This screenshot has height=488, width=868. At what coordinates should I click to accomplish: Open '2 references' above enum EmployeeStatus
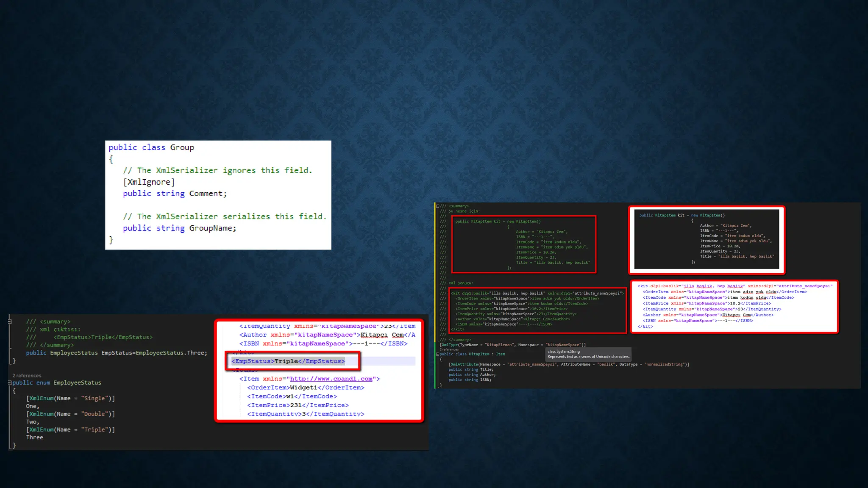pos(27,375)
